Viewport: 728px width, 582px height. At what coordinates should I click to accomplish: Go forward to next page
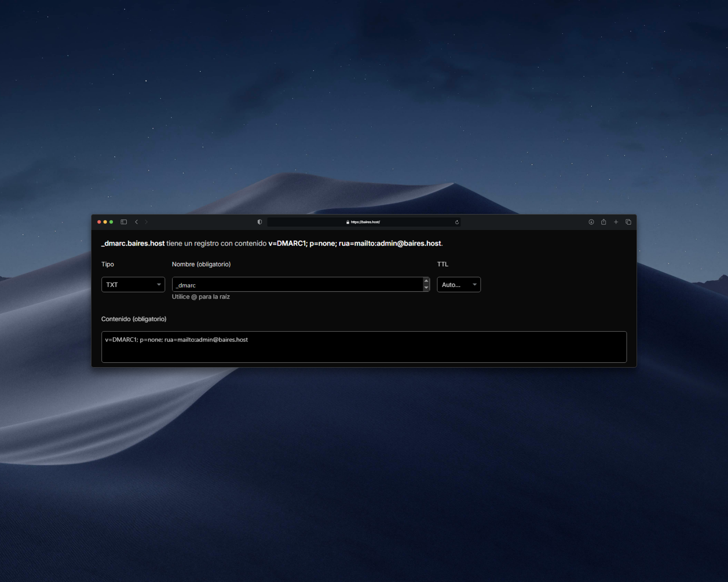point(146,222)
